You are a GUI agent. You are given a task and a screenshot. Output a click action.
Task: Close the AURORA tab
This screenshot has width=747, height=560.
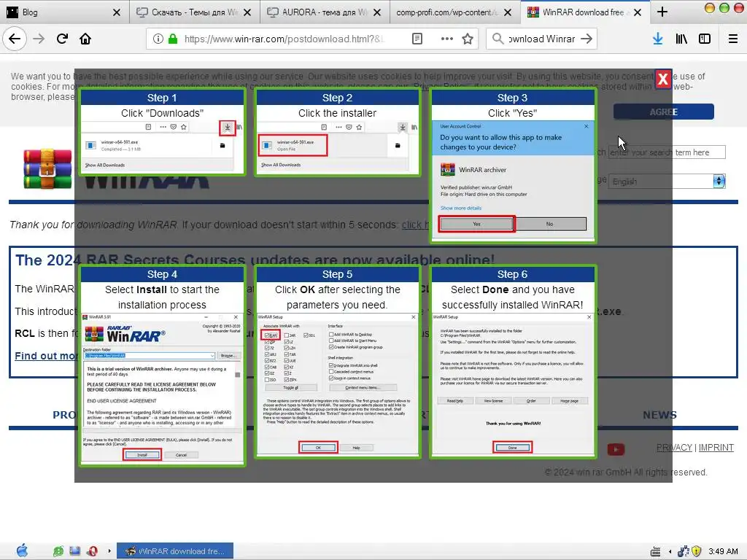[377, 12]
